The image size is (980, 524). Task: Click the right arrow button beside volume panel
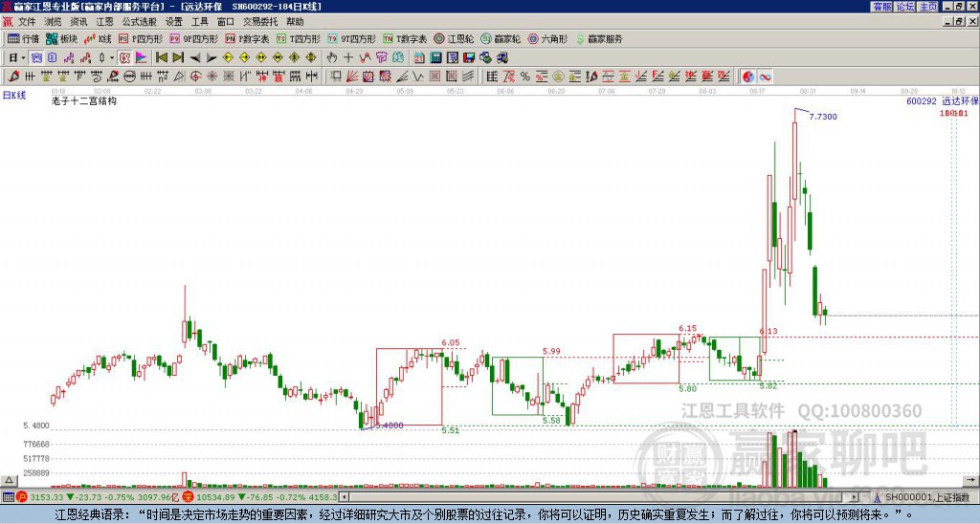coord(970,480)
